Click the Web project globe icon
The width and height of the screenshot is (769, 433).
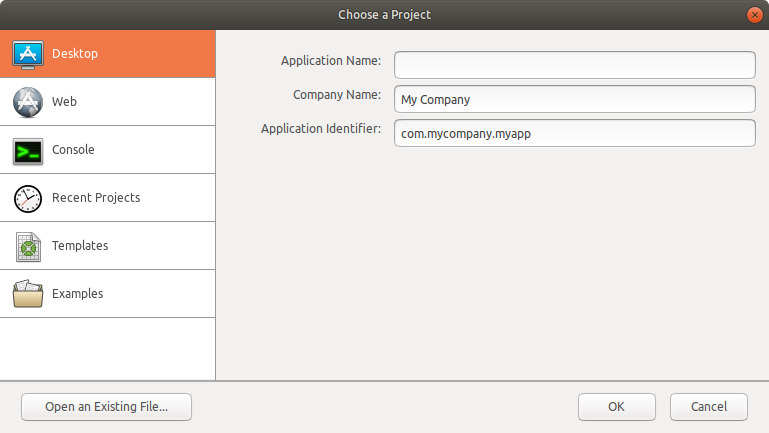[x=28, y=102]
